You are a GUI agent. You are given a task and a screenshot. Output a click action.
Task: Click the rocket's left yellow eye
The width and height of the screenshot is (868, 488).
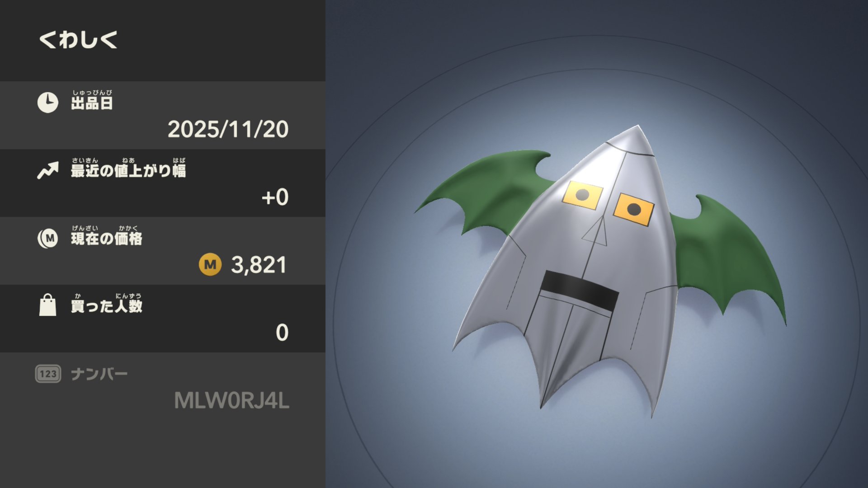click(x=582, y=195)
